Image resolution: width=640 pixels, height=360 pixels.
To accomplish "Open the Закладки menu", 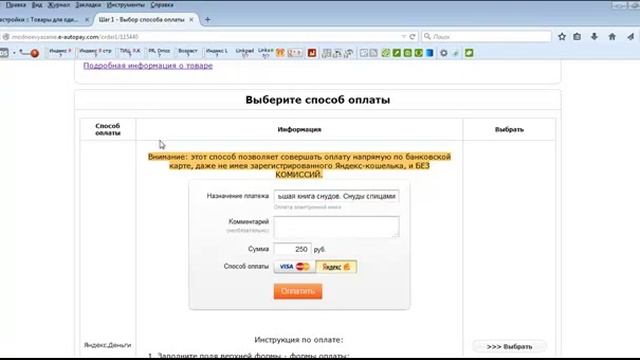I will point(88,5).
